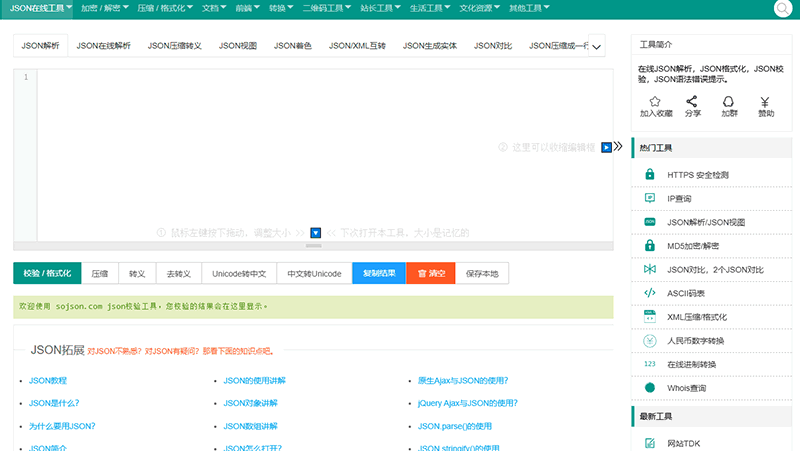This screenshot has height=451, width=800.
Task: Click the 人民币数字转换 yen circle icon
Action: [x=649, y=340]
